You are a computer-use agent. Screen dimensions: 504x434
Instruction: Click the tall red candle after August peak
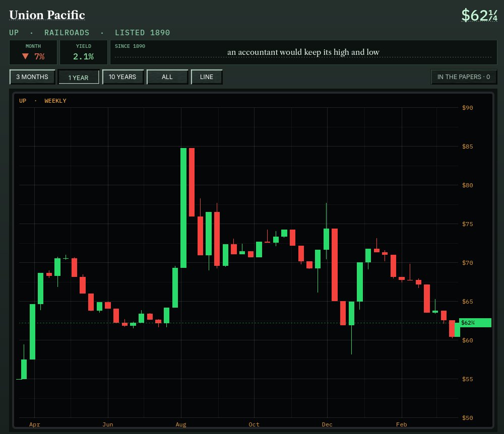192,182
